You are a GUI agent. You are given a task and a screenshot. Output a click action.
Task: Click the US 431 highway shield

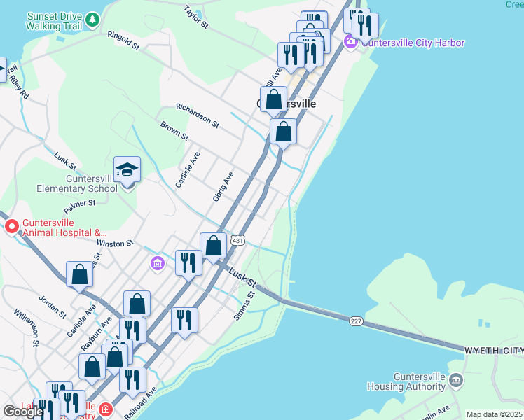[x=237, y=240]
